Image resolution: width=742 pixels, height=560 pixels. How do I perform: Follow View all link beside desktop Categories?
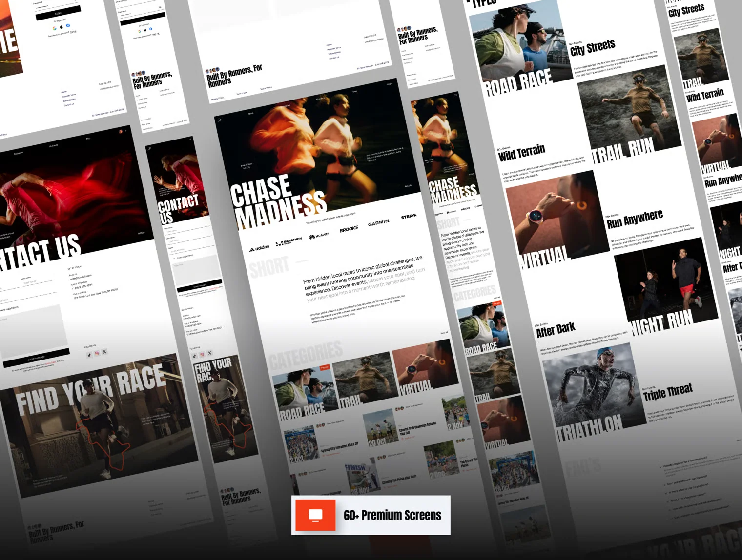click(444, 333)
